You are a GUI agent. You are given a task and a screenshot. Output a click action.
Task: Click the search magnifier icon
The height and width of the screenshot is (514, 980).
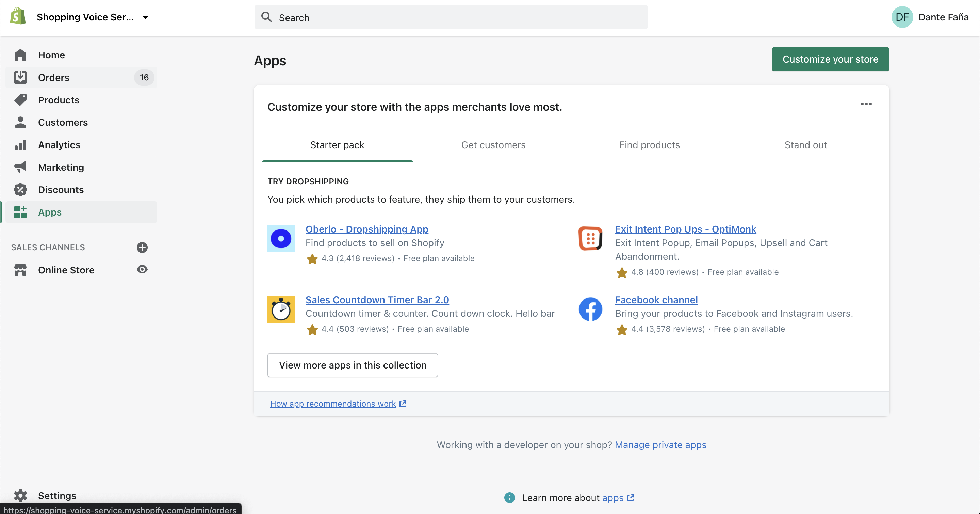coord(266,17)
